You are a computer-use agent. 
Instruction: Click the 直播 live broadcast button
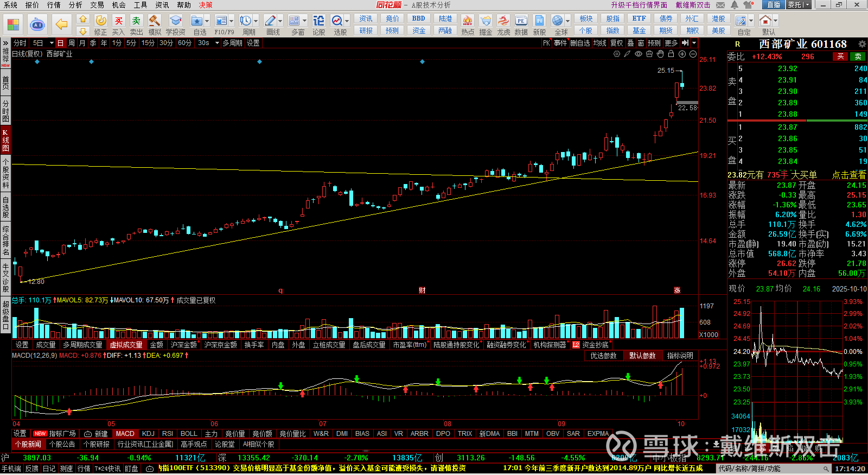click(774, 5)
